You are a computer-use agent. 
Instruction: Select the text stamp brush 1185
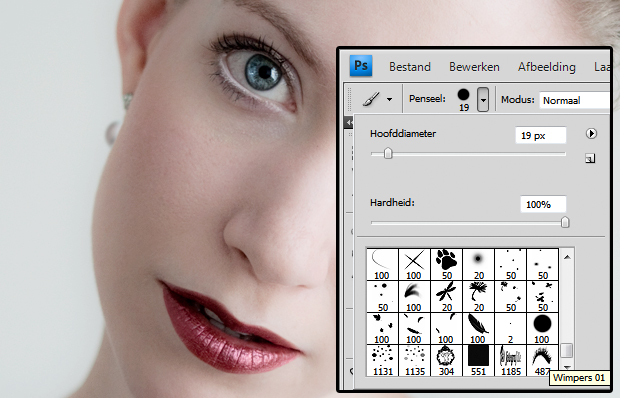pos(510,360)
